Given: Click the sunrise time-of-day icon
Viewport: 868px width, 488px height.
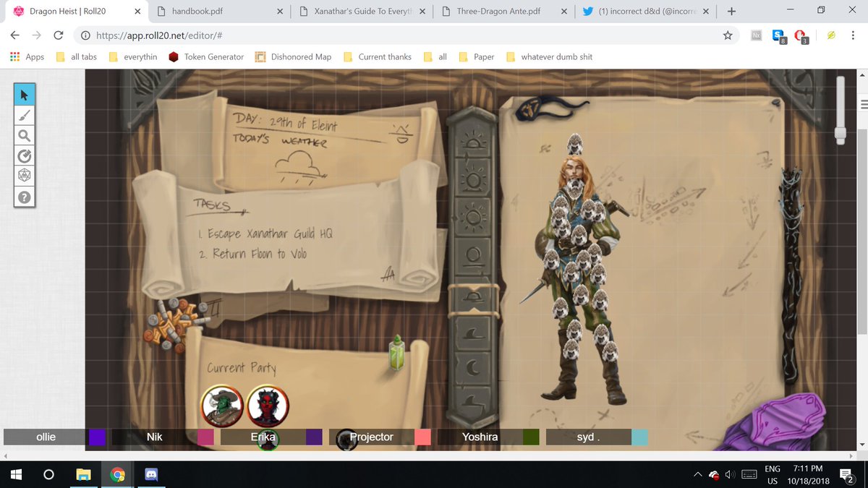Looking at the screenshot, I should pyautogui.click(x=473, y=140).
